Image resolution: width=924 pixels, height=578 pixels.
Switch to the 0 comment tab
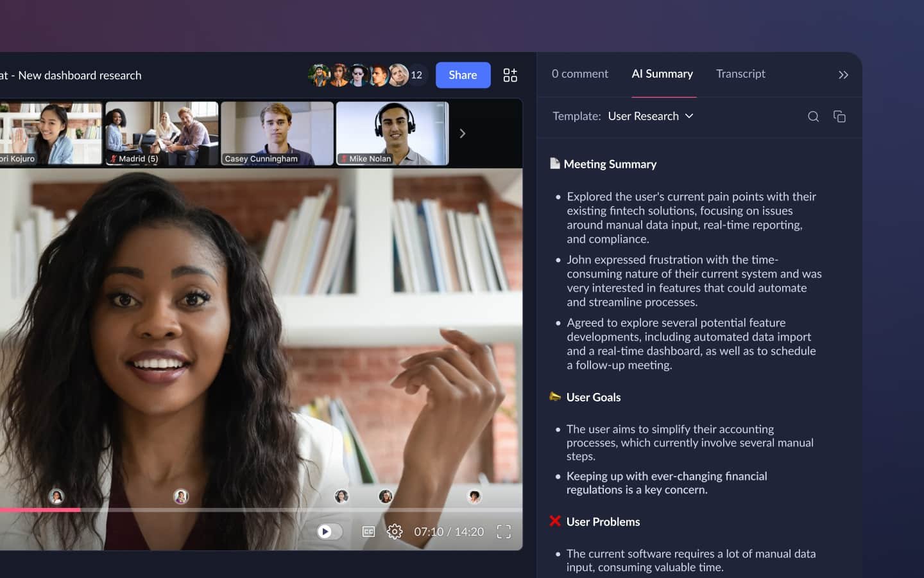click(x=579, y=74)
